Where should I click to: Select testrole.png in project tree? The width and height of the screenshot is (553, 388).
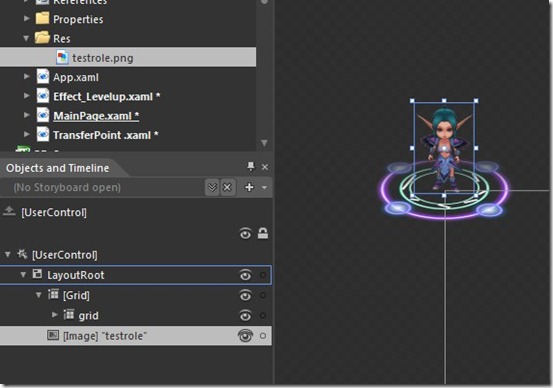(x=128, y=57)
